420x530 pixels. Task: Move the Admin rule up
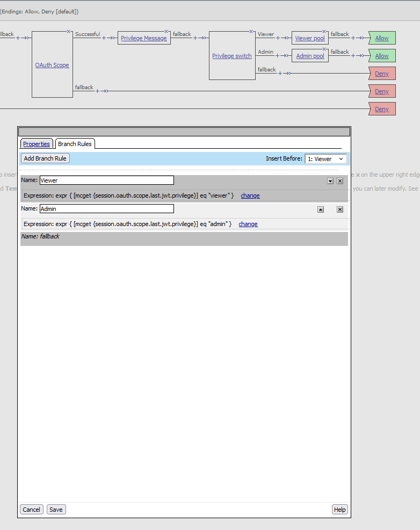tap(321, 209)
